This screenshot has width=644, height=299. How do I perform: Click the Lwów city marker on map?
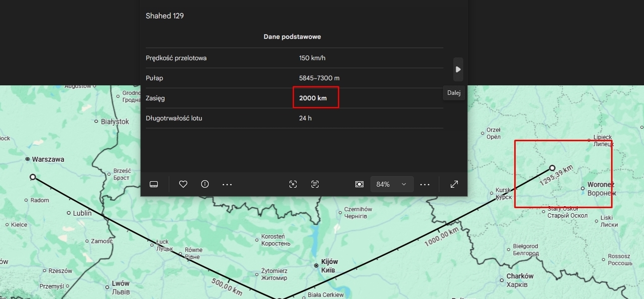(107, 287)
